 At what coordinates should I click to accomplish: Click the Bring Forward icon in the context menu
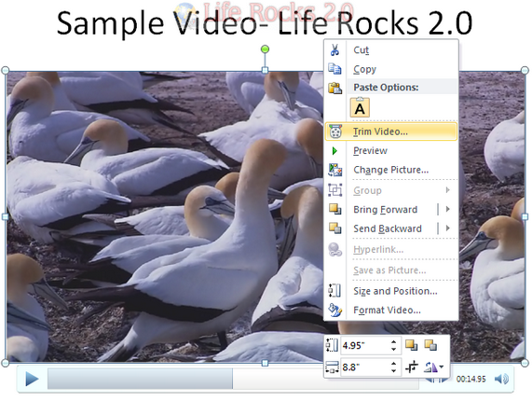point(334,209)
